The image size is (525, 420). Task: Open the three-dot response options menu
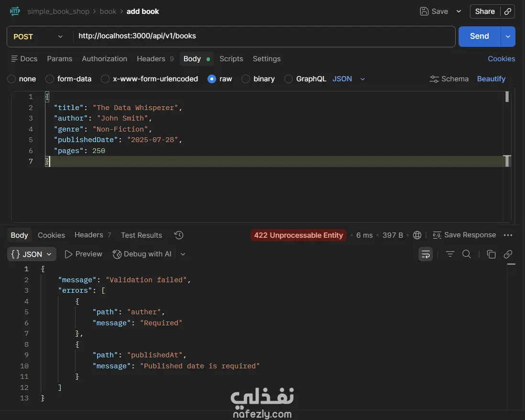click(x=508, y=235)
